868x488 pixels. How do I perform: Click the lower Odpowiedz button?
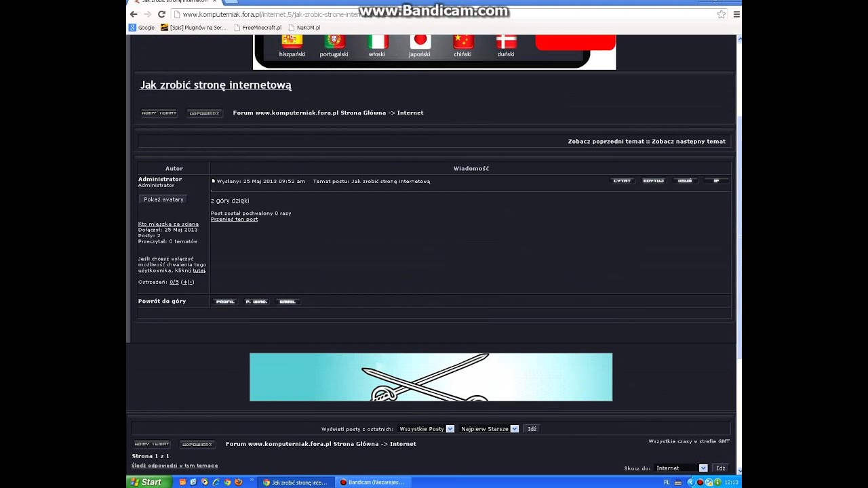click(197, 444)
